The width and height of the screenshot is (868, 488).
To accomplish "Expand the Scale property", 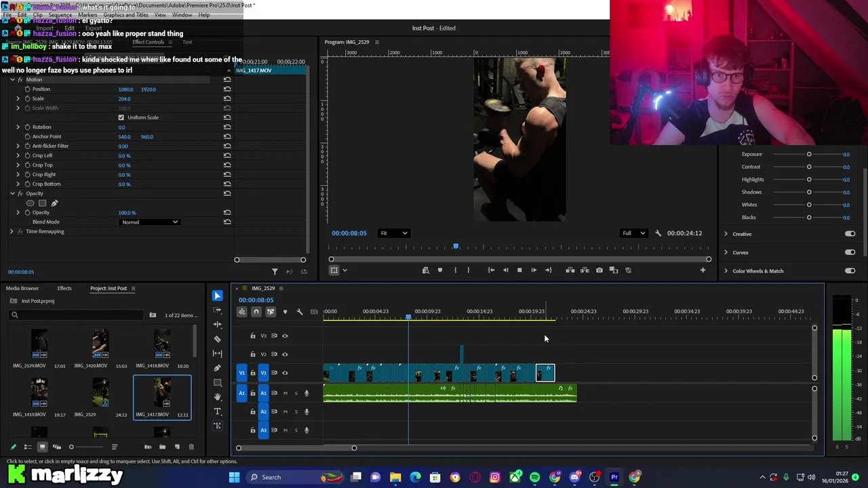I will click(x=18, y=99).
